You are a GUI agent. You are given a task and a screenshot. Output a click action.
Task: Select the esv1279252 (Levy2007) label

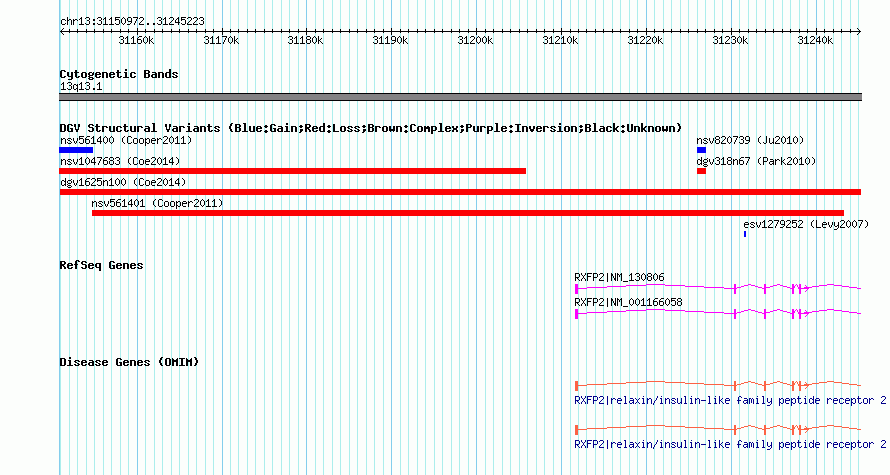806,224
